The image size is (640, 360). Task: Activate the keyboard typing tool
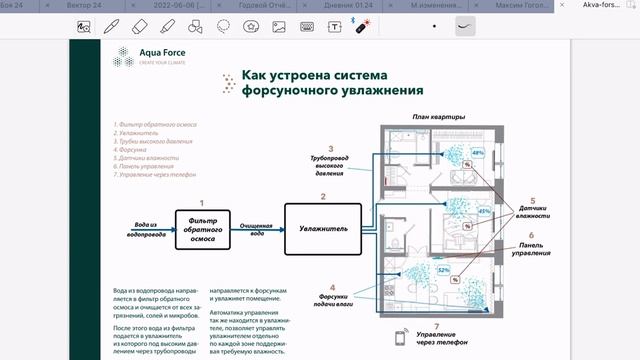[x=307, y=27]
